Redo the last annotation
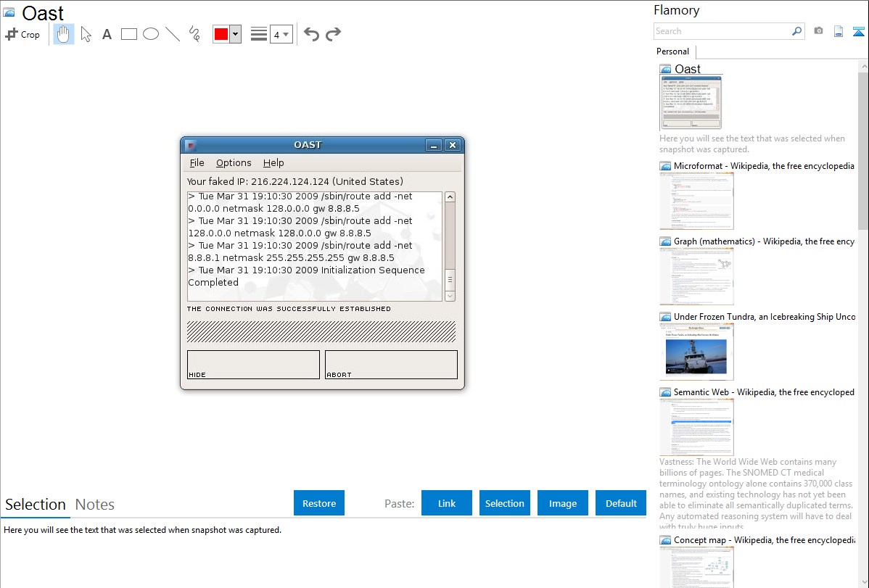The height and width of the screenshot is (588, 869). click(333, 34)
